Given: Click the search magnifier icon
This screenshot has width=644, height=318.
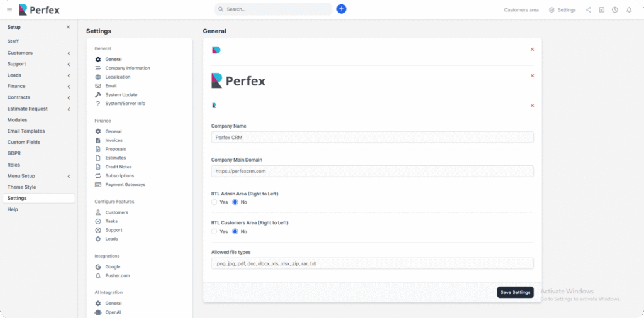Looking at the screenshot, I should (x=221, y=9).
